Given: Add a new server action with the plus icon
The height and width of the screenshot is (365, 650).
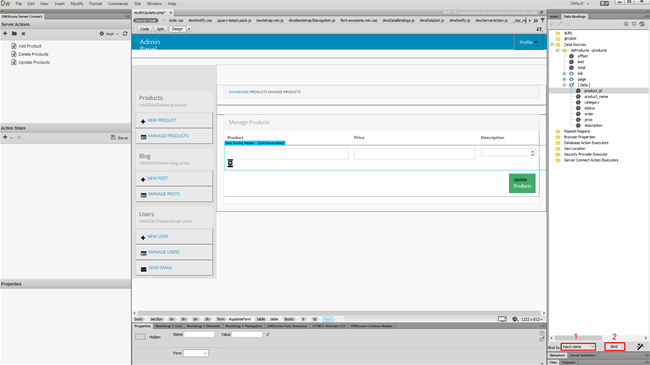Looking at the screenshot, I should (5, 34).
